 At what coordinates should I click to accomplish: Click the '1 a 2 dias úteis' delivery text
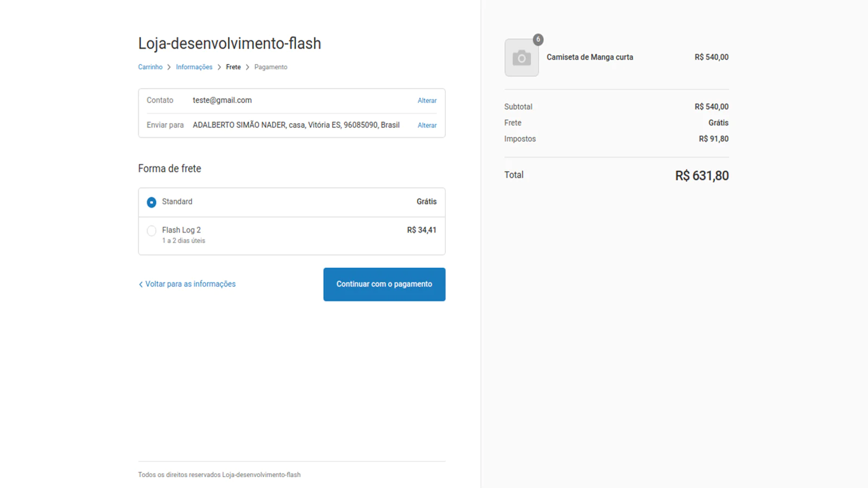click(x=183, y=241)
